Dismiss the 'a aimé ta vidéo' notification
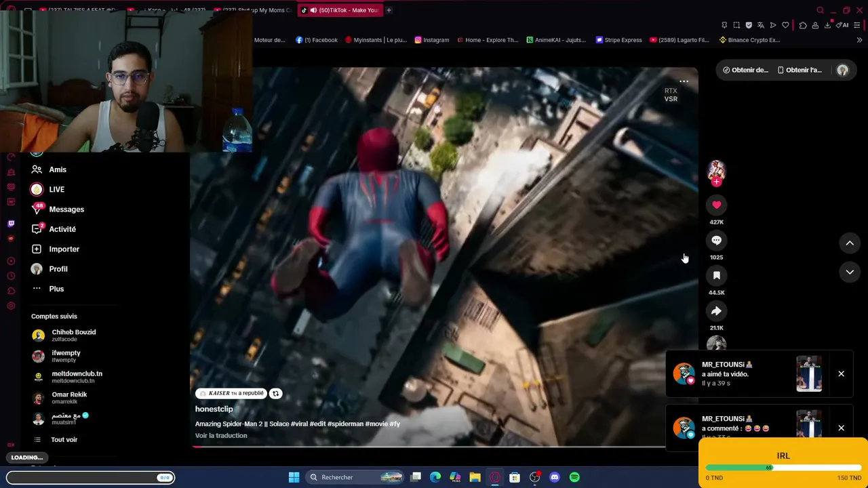Viewport: 868px width, 488px height. pyautogui.click(x=841, y=373)
